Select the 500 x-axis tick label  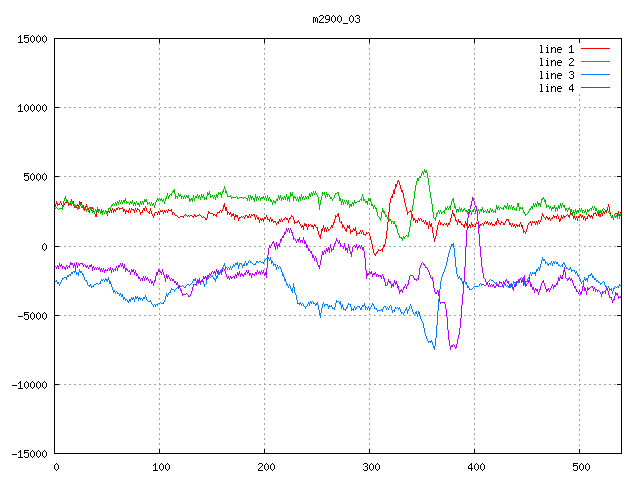(x=579, y=467)
